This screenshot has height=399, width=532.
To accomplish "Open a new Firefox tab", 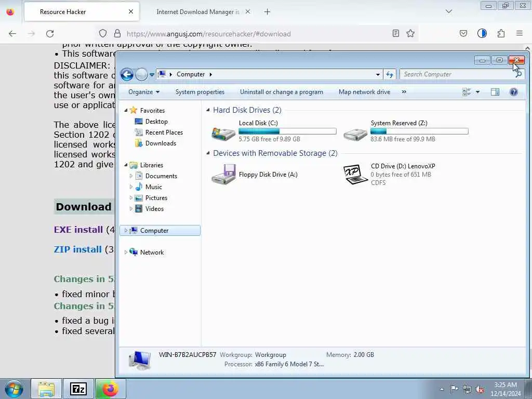I will 268,12.
